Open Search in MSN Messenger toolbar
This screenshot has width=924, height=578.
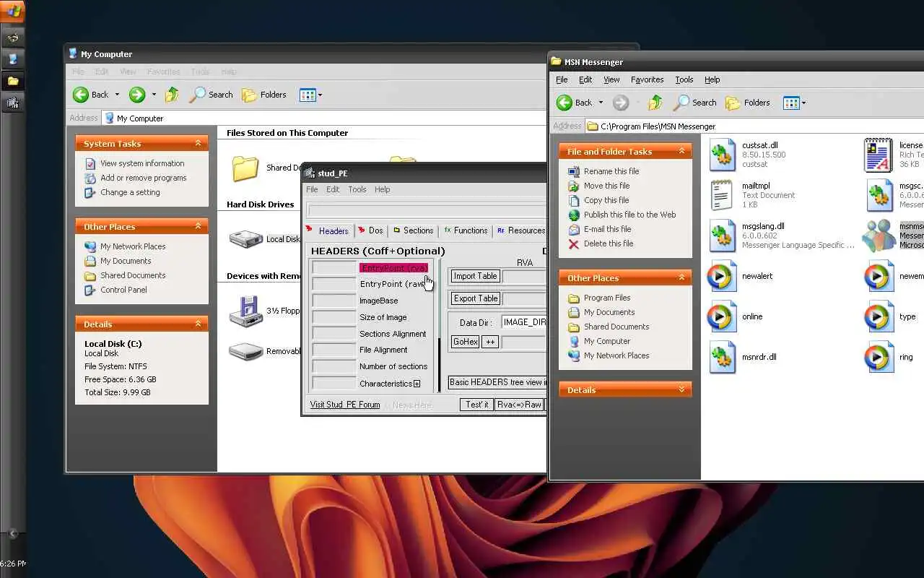point(694,103)
